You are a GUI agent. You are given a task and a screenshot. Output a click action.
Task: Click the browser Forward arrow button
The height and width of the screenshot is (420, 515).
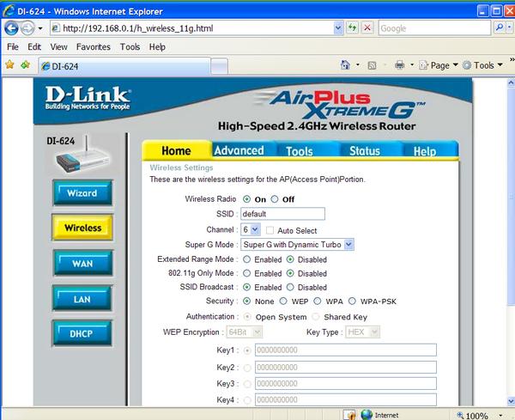[27, 28]
